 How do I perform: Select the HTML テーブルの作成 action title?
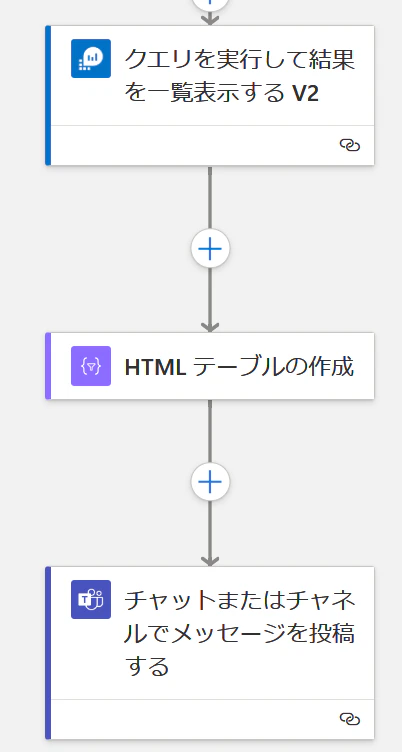239,366
